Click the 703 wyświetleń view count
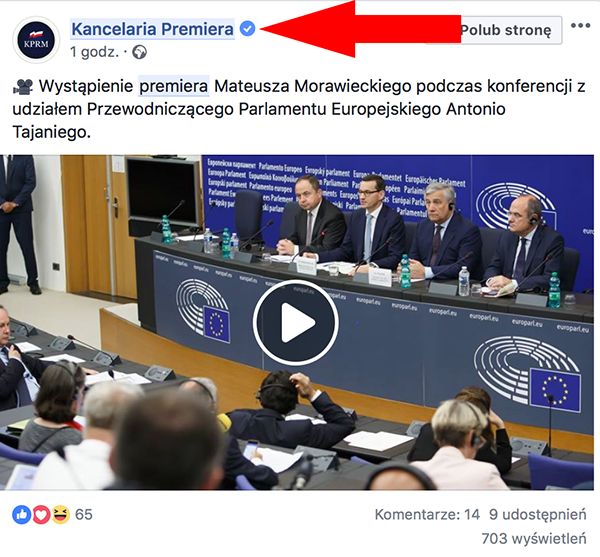The width and height of the screenshot is (600, 557). click(x=534, y=539)
